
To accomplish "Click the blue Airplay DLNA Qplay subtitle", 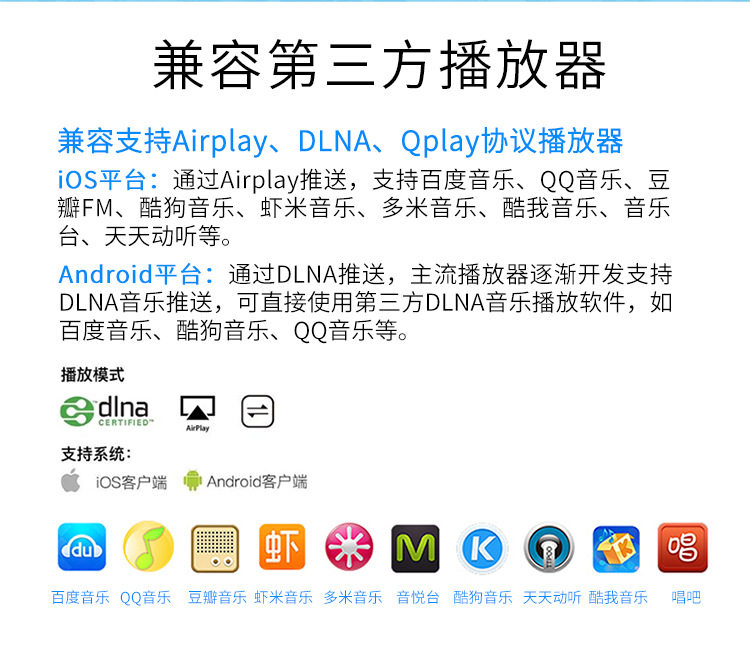I will coord(340,142).
